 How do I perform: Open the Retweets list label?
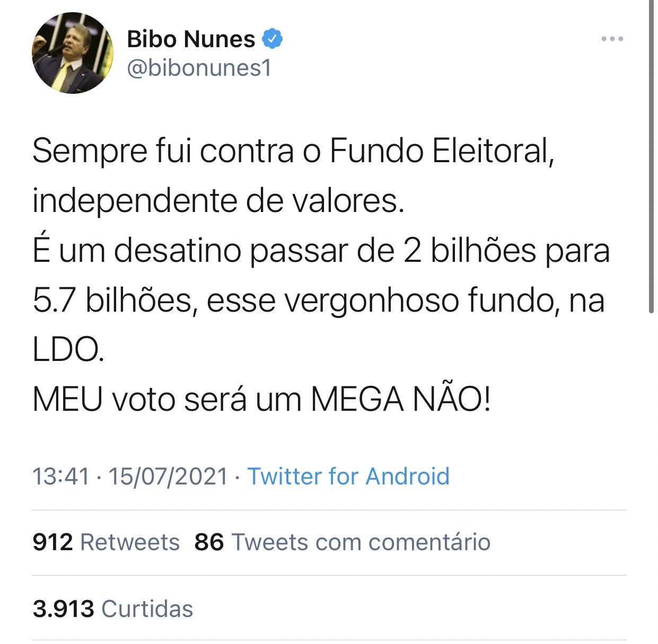(x=130, y=542)
